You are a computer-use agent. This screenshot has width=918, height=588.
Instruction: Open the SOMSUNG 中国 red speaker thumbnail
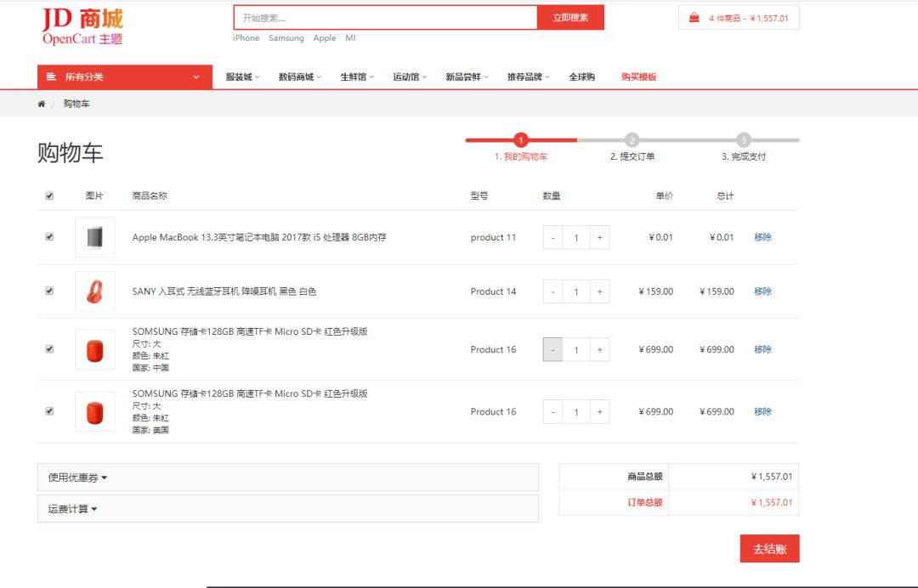click(95, 350)
